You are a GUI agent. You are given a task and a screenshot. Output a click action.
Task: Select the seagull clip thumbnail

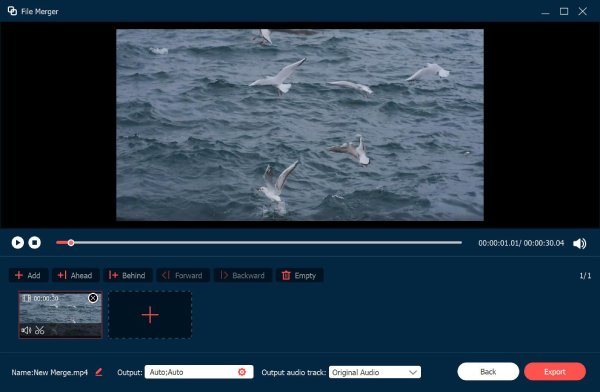[60, 315]
